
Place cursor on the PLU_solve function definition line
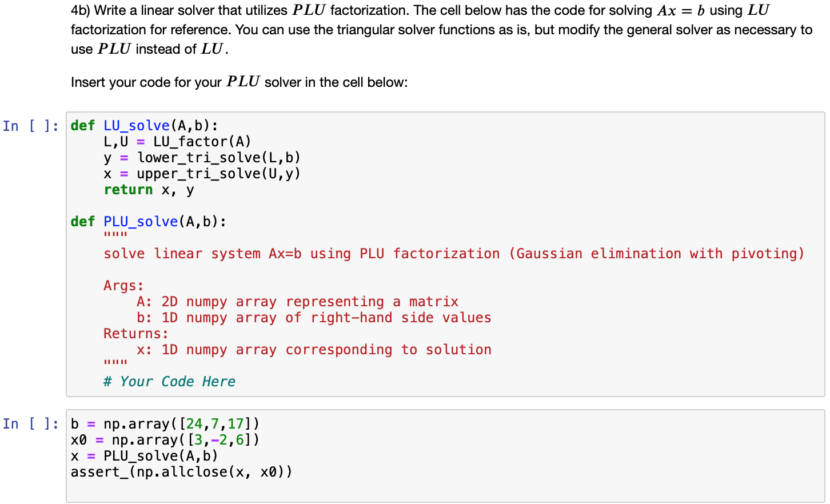(x=149, y=221)
